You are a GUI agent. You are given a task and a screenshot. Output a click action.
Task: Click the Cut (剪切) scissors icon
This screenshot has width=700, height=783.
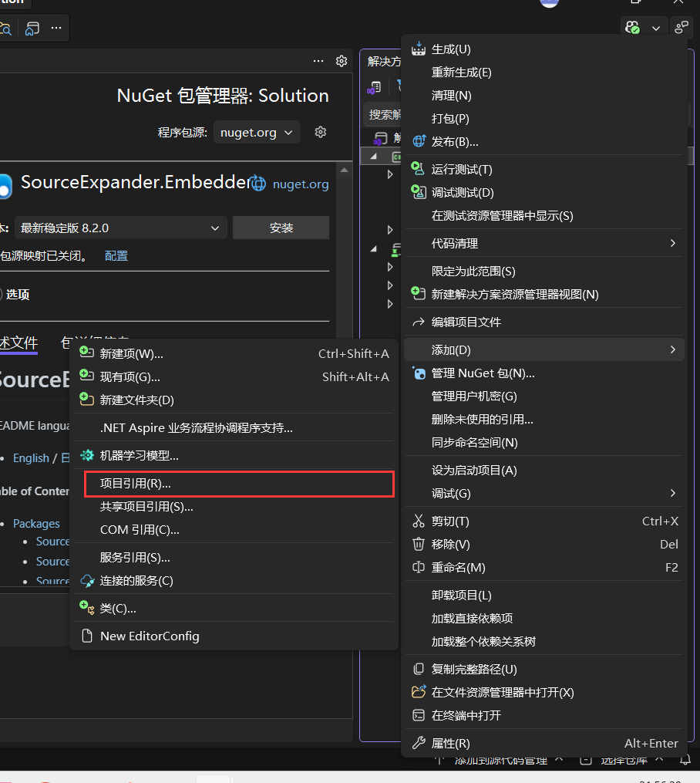point(419,521)
